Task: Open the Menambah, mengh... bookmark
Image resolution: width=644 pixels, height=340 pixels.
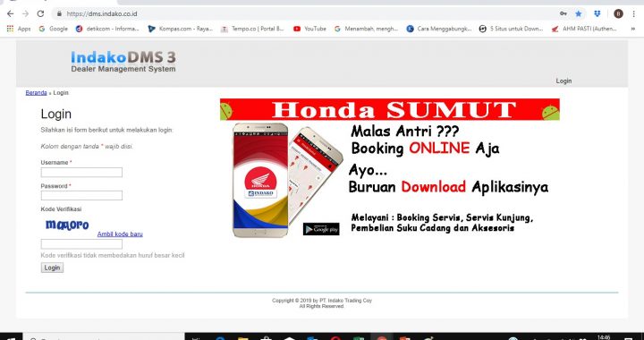Action: point(367,29)
